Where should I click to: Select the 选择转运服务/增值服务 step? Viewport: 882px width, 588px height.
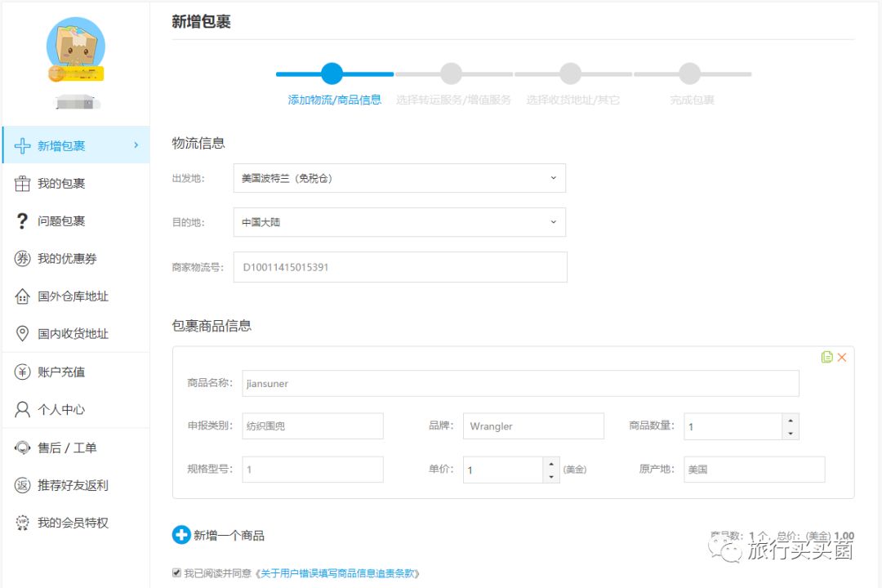click(x=451, y=73)
